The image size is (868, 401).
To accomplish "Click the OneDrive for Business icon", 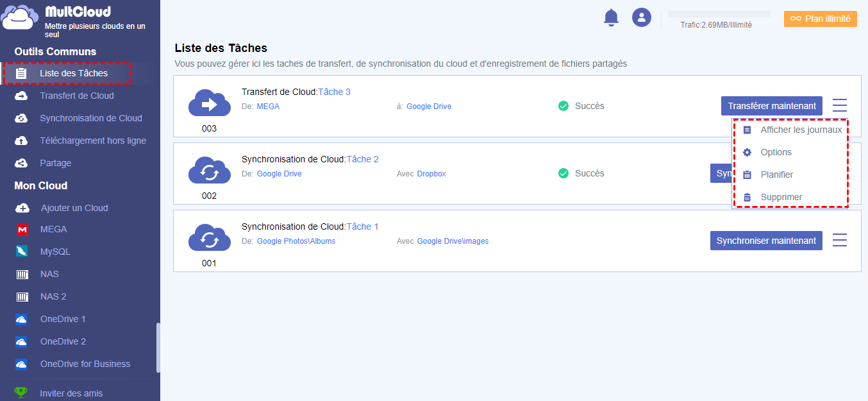I will coord(22,364).
